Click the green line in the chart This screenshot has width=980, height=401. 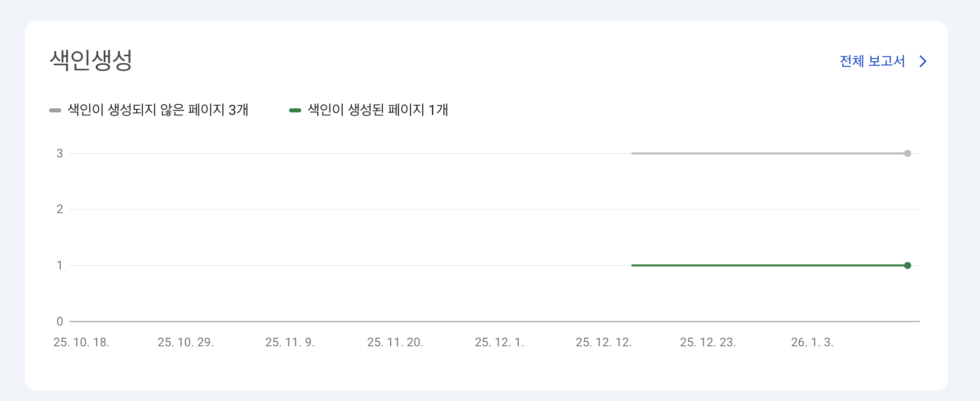(769, 264)
